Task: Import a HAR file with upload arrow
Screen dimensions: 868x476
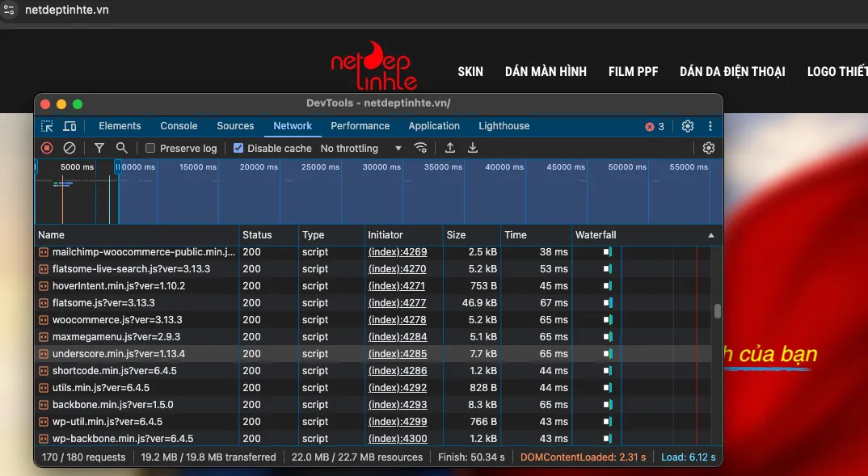Action: [x=450, y=148]
